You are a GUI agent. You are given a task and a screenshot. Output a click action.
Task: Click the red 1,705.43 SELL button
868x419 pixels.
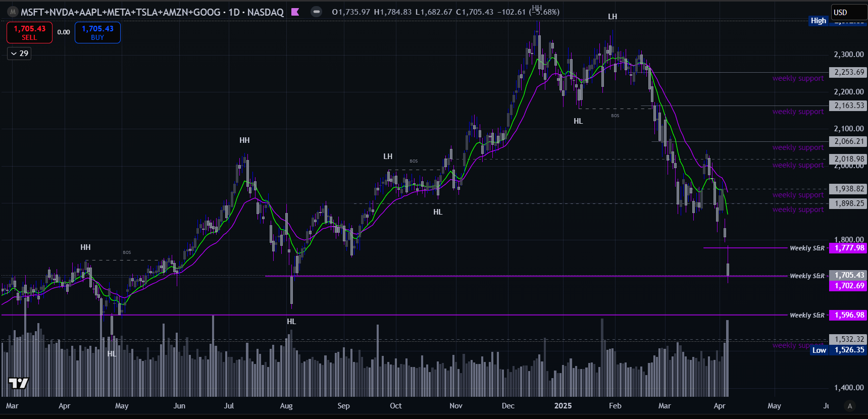click(29, 32)
